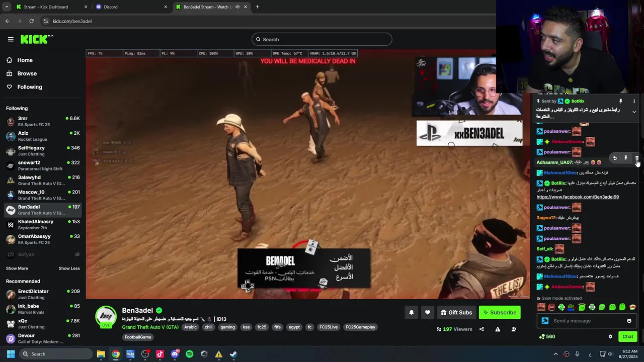Open Steam from the taskbar
Screen dimensions: 644x362
233,354
